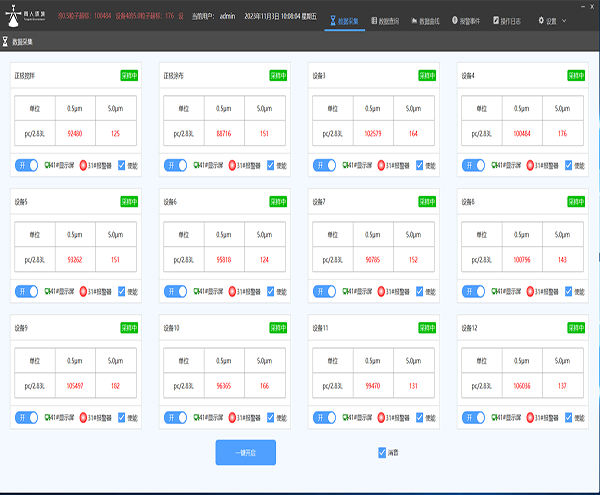Click the 41# display screen icon in 正极搅拌 card
The width and height of the screenshot is (600, 495).
(47, 165)
